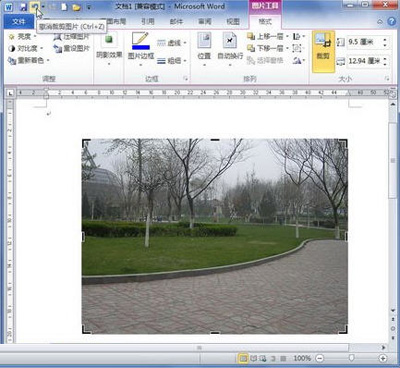Open the 位置 (Position) menu
Screen dimensions: 400x368
pyautogui.click(x=204, y=48)
